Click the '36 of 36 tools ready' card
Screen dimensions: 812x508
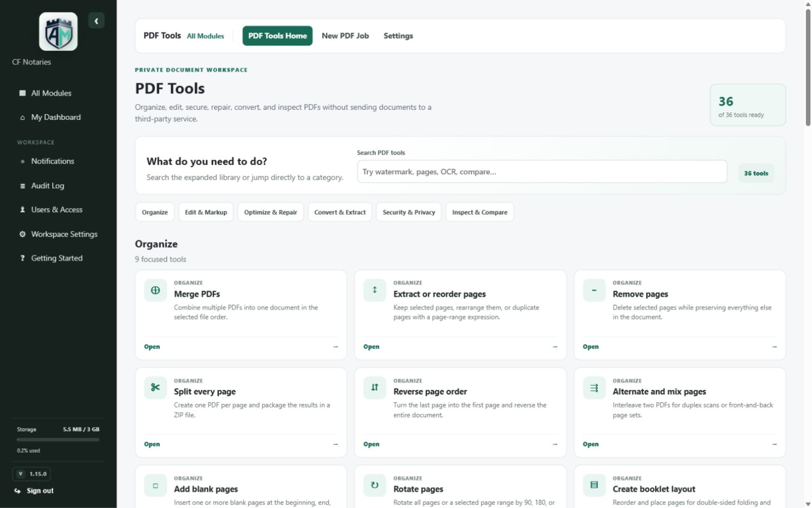(747, 105)
